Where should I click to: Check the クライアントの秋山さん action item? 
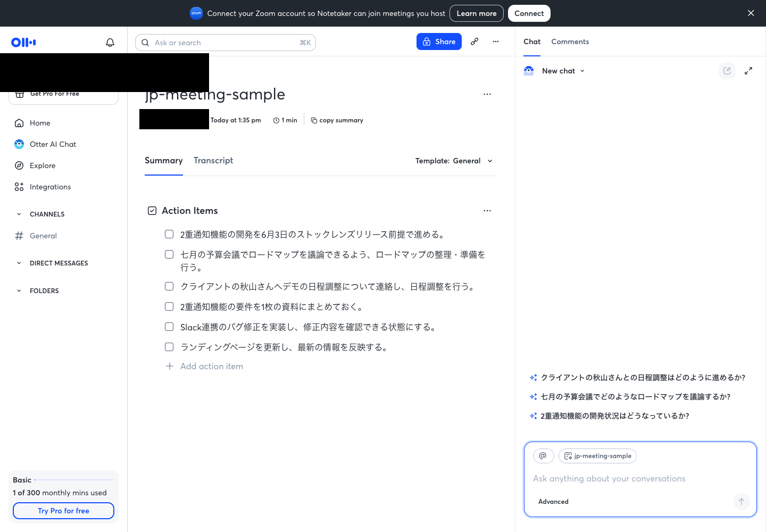point(169,286)
